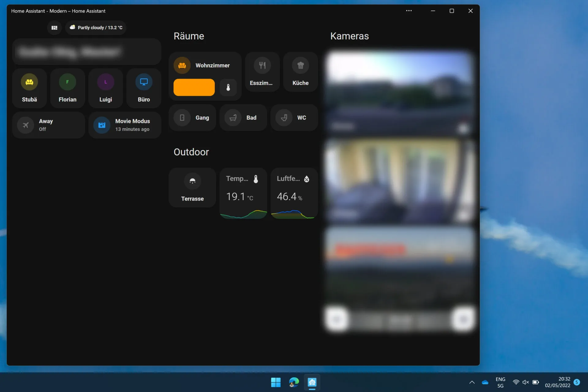Launch Microsoft Edge from the taskbar

pos(294,382)
